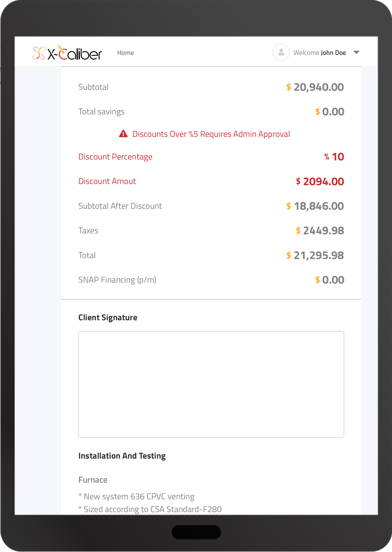Click the Discount Percentage value 10
Image resolution: width=392 pixels, height=552 pixels.
click(338, 157)
